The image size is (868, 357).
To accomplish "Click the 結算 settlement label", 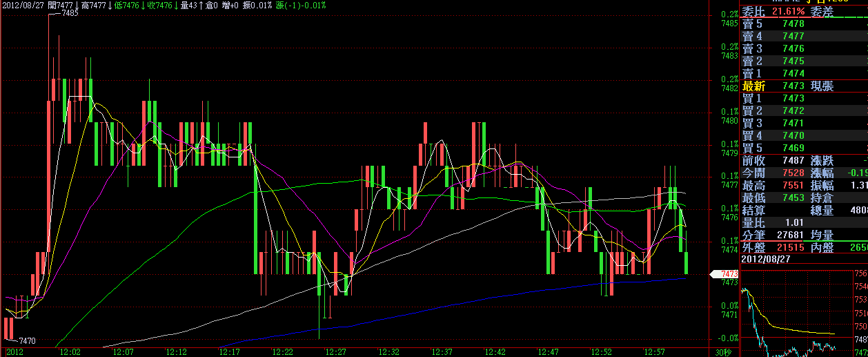I will [753, 210].
